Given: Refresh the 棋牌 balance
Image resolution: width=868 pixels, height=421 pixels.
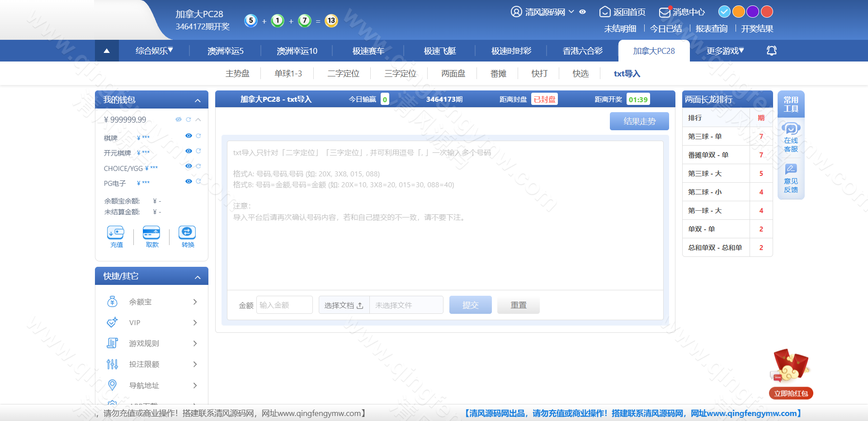Looking at the screenshot, I should coord(198,136).
